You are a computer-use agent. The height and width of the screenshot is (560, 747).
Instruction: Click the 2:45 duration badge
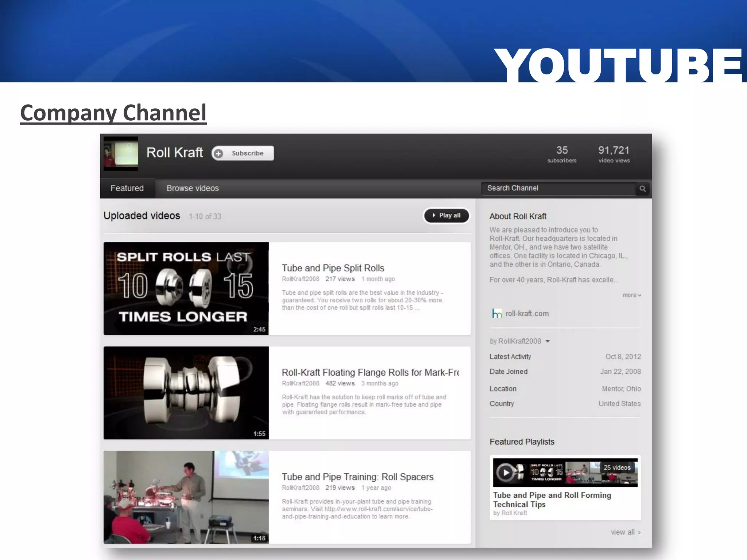(259, 329)
